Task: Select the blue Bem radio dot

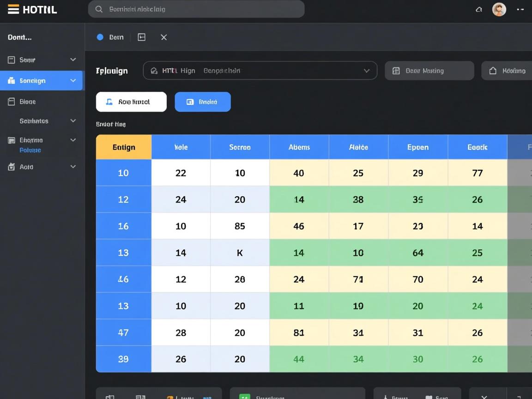Action: click(100, 37)
